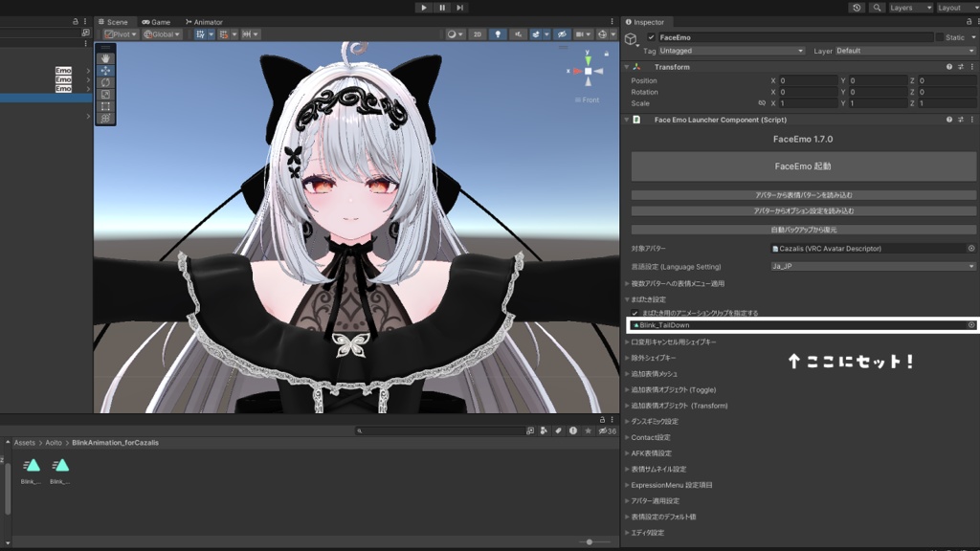Toggle scene audio icon
Image resolution: width=980 pixels, height=551 pixels.
click(x=518, y=34)
